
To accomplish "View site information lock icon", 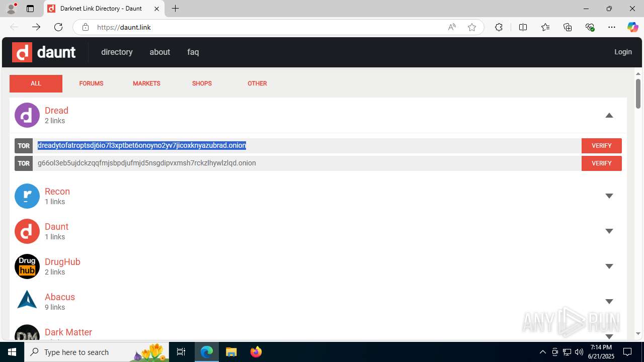I will (x=86, y=27).
